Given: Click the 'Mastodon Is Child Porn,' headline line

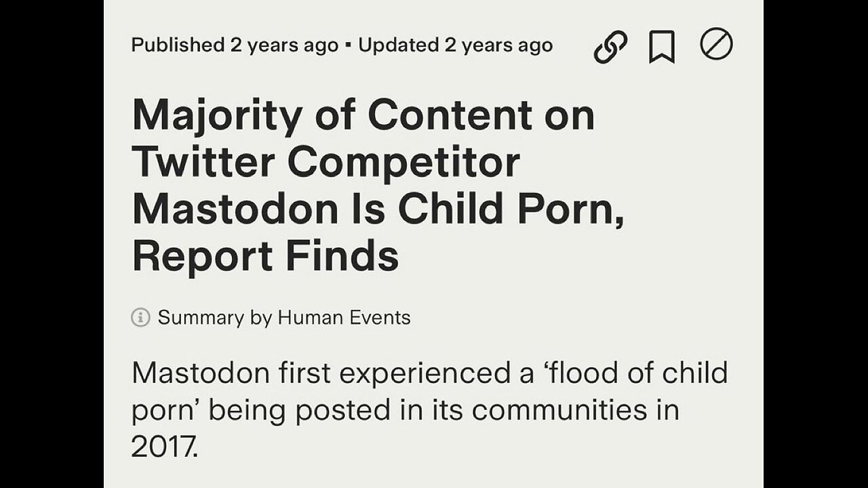Looking at the screenshot, I should coord(377,209).
